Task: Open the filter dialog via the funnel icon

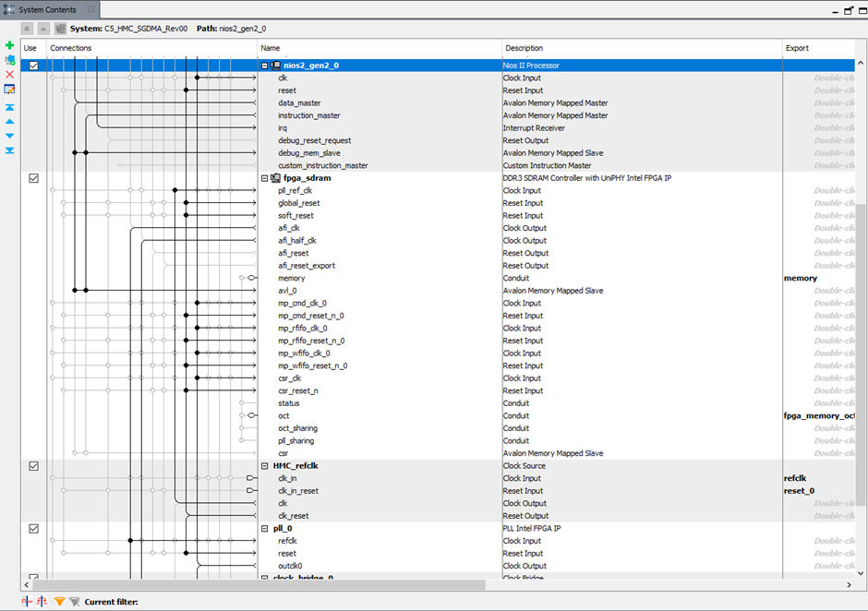Action: click(x=59, y=600)
